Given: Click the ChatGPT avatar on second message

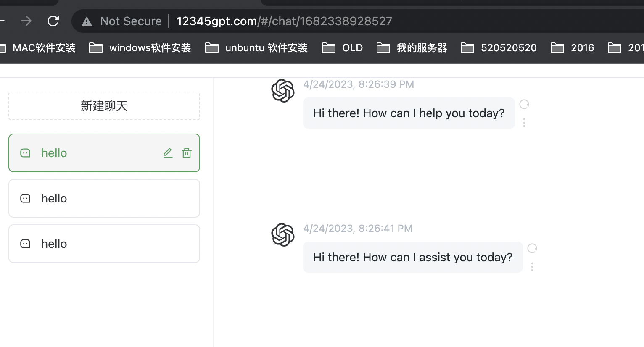Looking at the screenshot, I should [283, 235].
